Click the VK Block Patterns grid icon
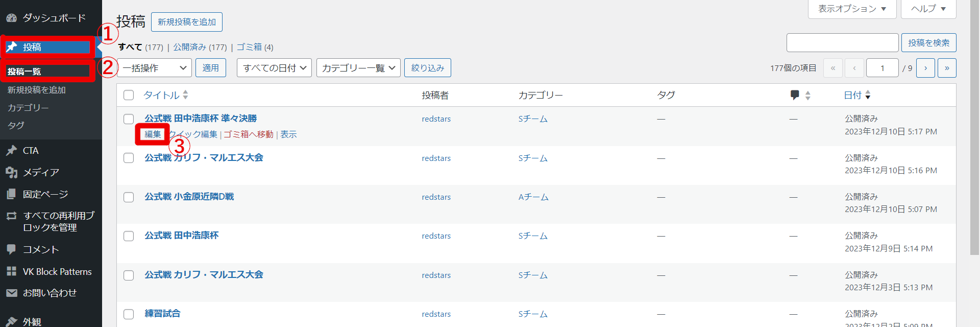Screen dimensions: 980x327 pos(11,272)
